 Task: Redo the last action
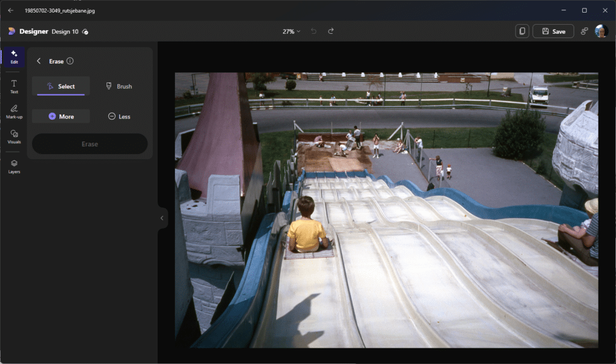pos(330,31)
